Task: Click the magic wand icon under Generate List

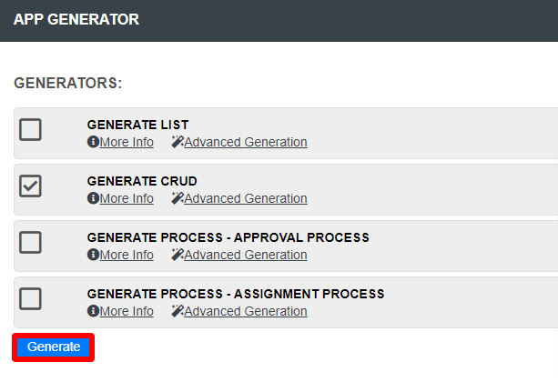Action: coord(178,142)
